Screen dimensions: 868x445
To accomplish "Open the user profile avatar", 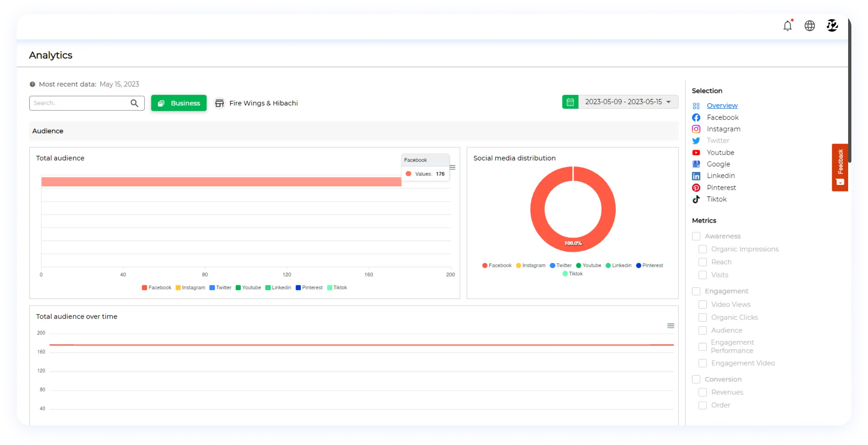I will (x=832, y=26).
